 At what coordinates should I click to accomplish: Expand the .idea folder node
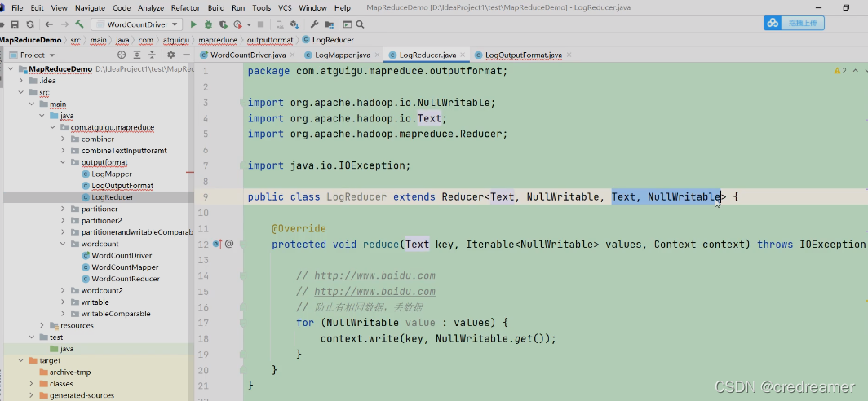click(21, 80)
